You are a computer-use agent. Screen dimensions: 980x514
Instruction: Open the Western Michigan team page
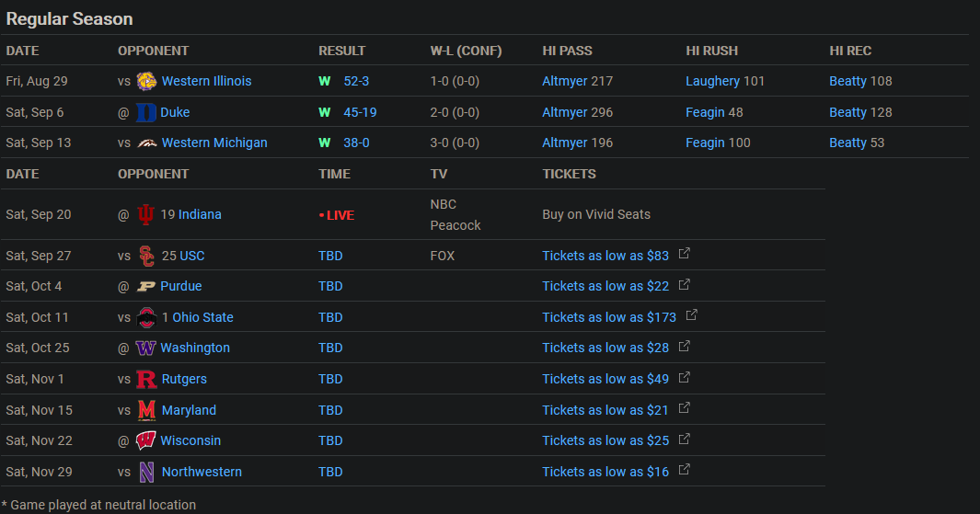pos(214,143)
